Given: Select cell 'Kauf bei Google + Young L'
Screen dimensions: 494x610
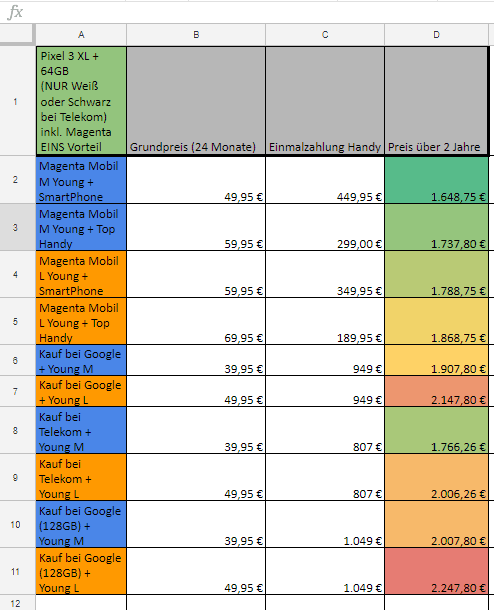Looking at the screenshot, I should tap(81, 391).
